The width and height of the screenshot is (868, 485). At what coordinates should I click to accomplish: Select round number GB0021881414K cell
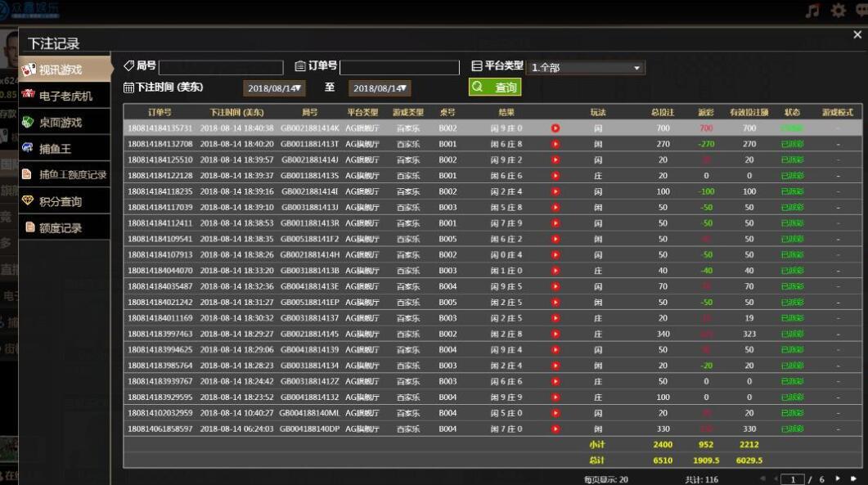click(309, 128)
